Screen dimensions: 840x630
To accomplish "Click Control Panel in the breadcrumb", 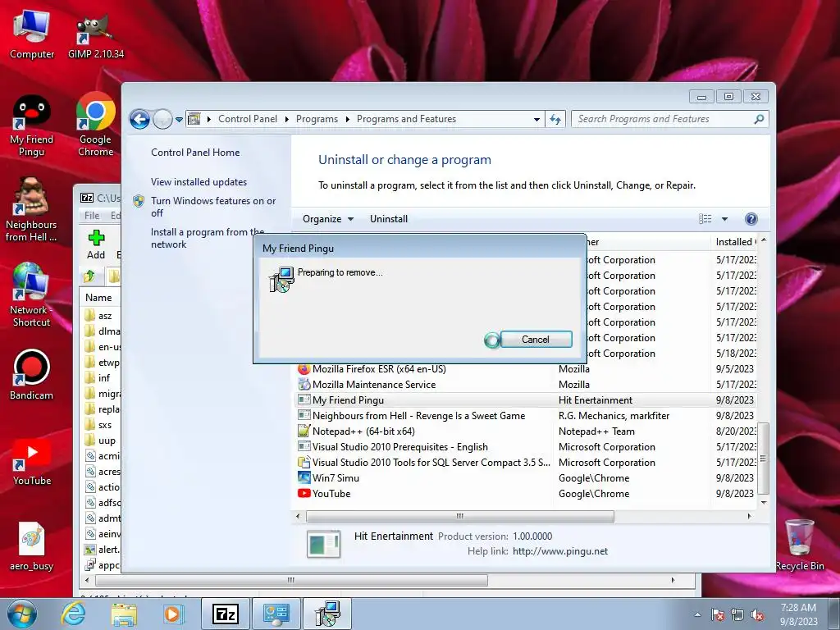I will 248,119.
